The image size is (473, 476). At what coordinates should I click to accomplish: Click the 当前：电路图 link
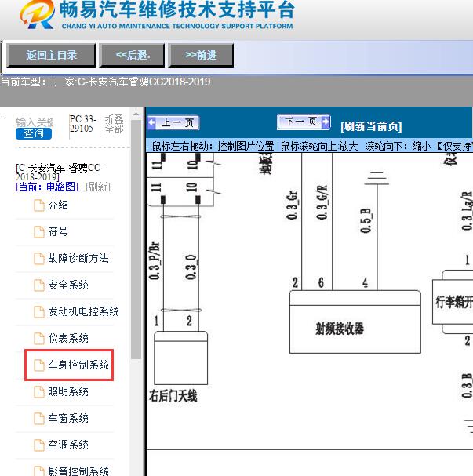tap(47, 187)
